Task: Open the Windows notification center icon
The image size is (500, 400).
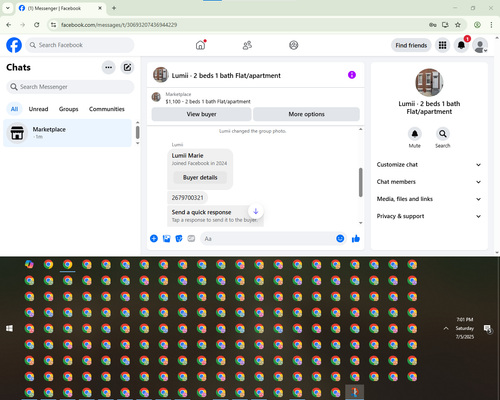Action: click(488, 329)
